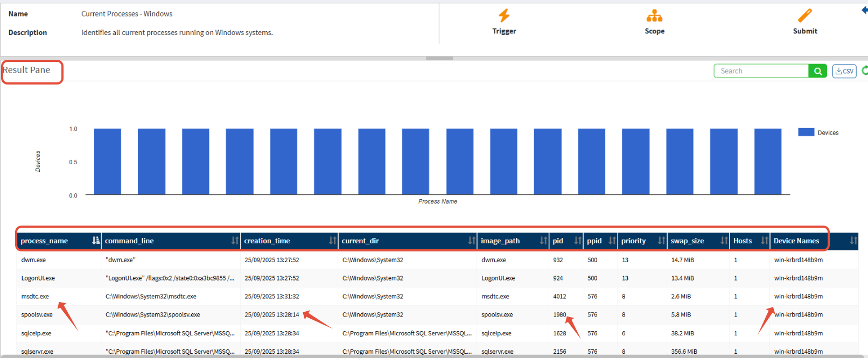Click the Device Names column header
The image size is (868, 358).
(x=796, y=241)
